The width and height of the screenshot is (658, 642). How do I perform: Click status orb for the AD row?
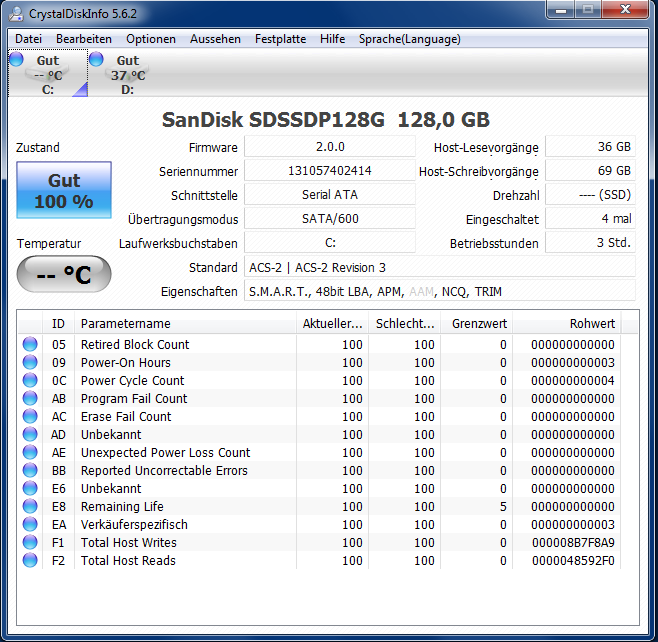pos(30,434)
